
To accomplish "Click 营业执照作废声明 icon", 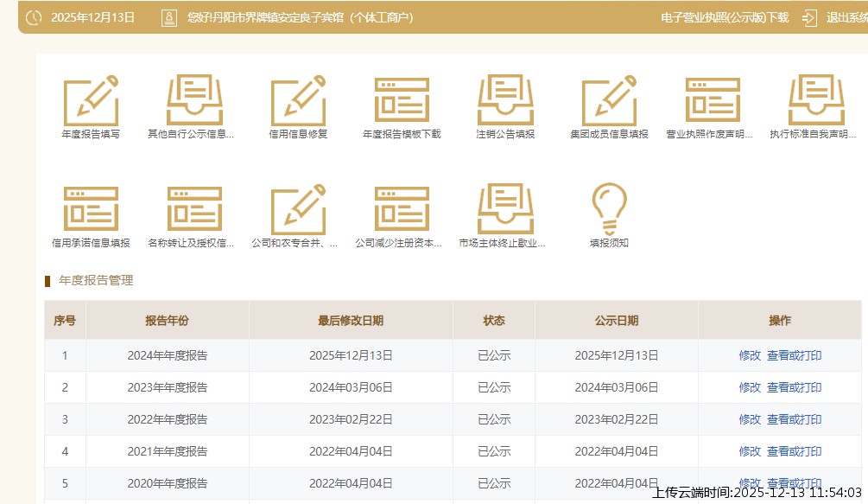I will tap(713, 101).
